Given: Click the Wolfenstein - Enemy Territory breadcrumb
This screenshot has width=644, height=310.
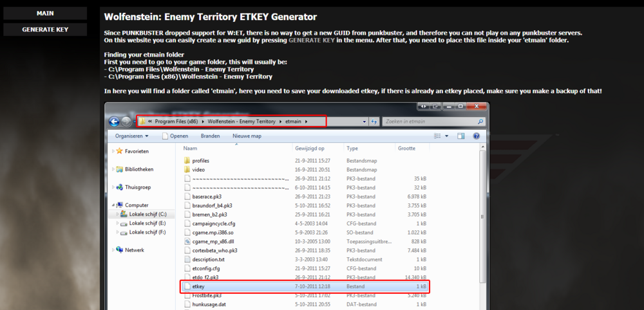Looking at the screenshot, I should pos(241,122).
